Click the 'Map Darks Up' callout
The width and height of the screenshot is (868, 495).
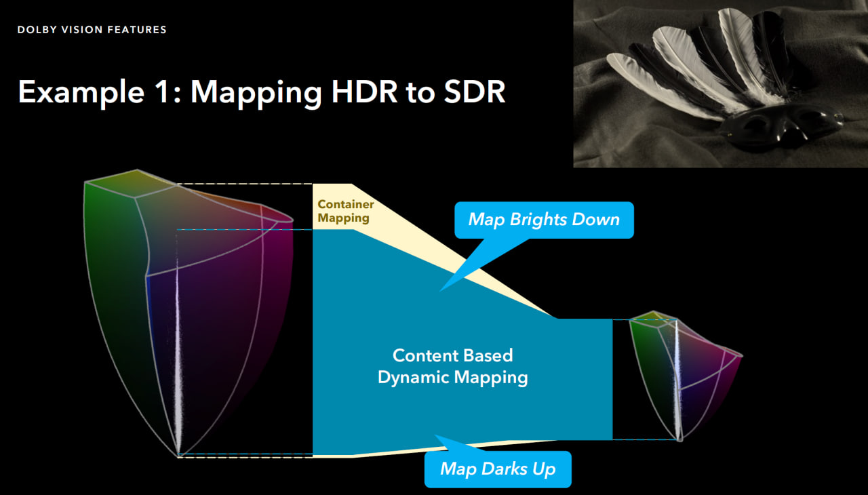[498, 469]
